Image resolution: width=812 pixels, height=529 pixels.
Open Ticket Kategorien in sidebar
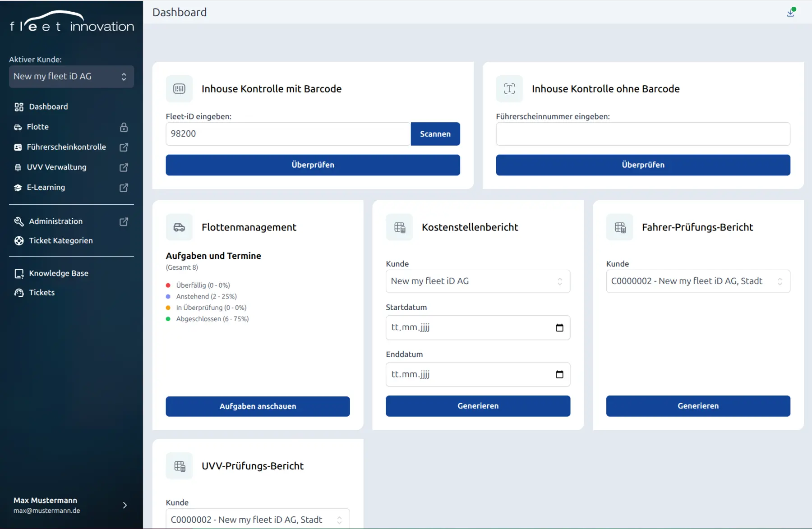[61, 241]
